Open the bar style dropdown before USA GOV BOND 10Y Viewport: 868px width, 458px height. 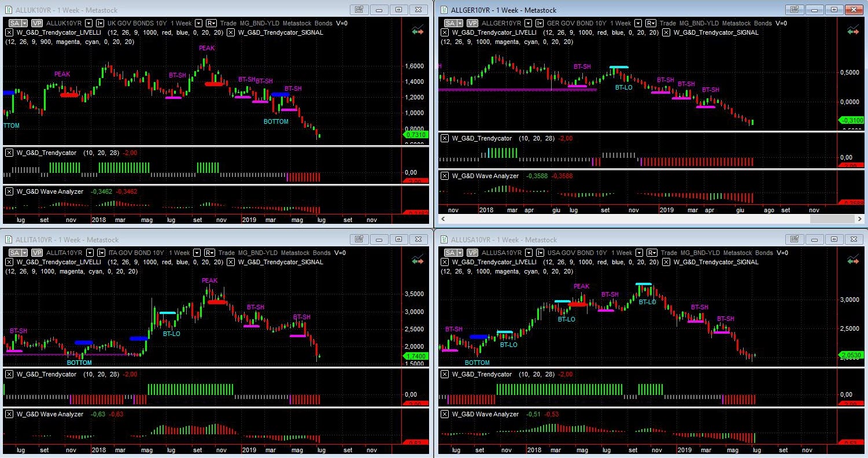pos(540,253)
